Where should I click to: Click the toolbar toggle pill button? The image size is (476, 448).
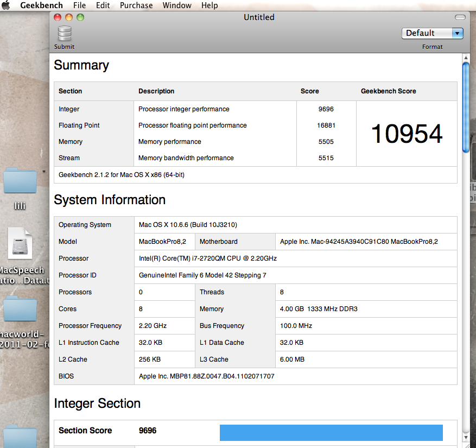click(x=460, y=17)
